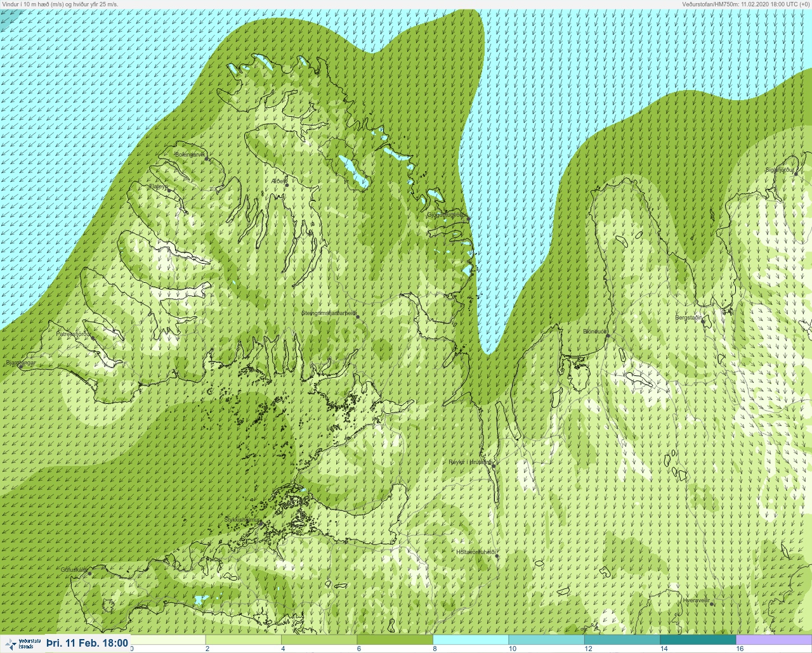The width and height of the screenshot is (812, 653).
Task: Click the Hveravellir station dot
Action: click(712, 604)
